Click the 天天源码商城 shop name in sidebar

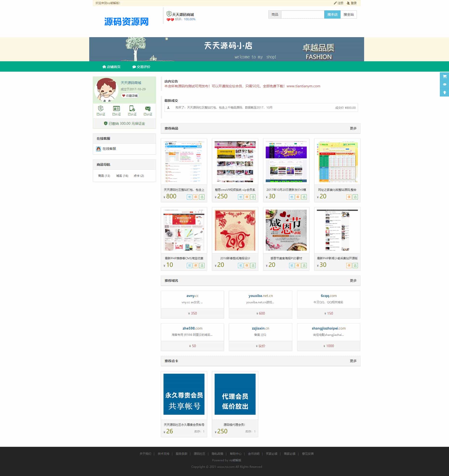tap(131, 83)
